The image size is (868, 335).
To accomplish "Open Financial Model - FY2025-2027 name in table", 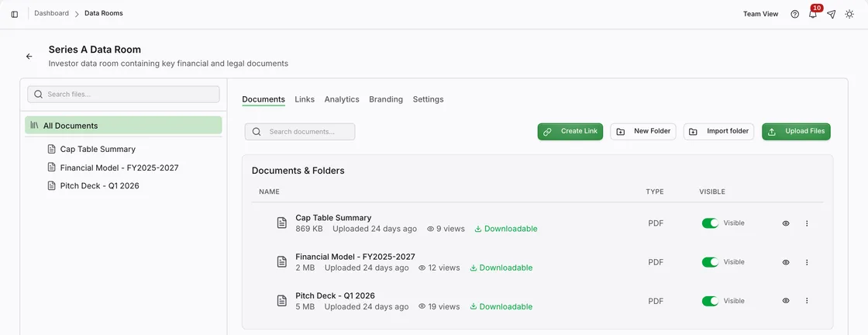I will click(x=356, y=257).
